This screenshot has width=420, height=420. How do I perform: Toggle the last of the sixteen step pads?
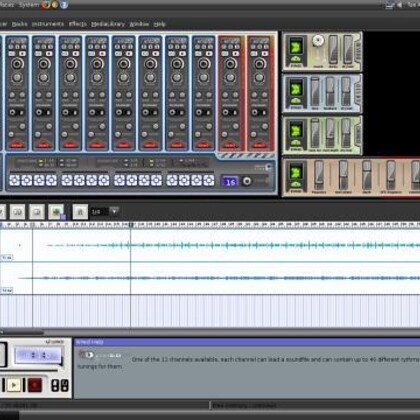[x=209, y=180]
